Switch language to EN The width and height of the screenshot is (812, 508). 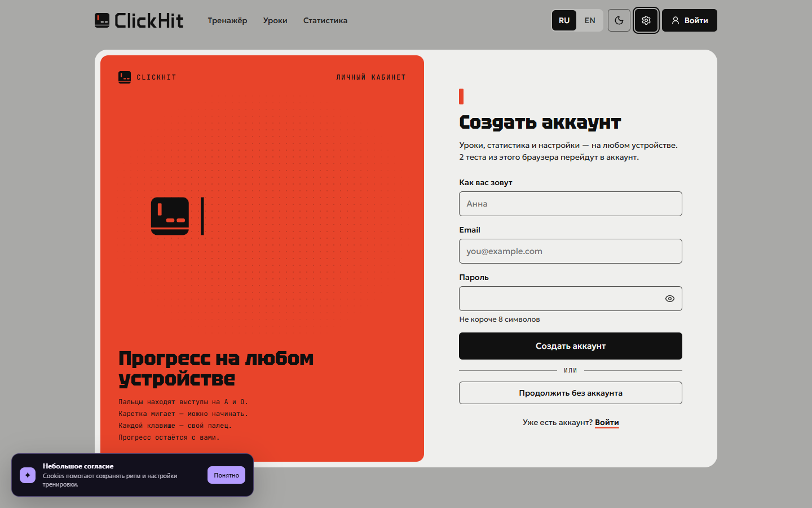[590, 20]
